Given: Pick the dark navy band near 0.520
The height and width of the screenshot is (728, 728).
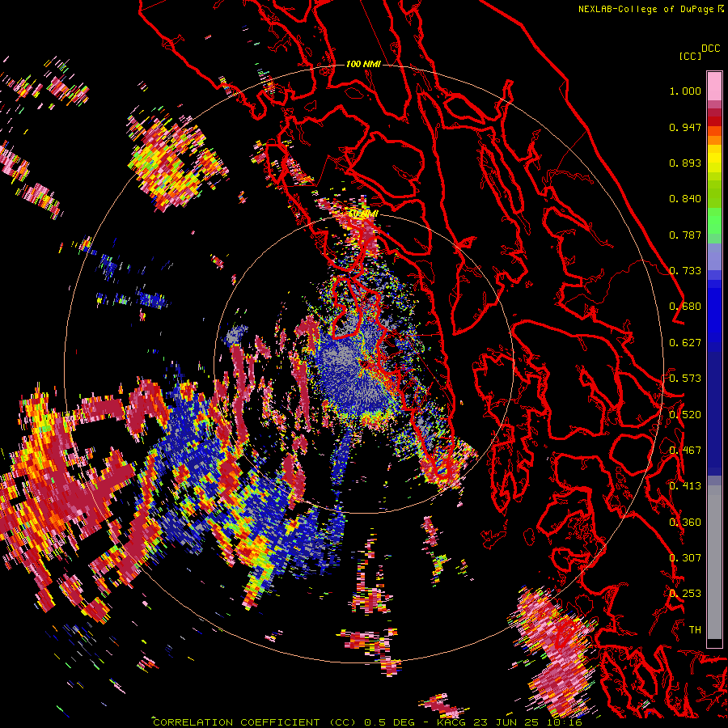Looking at the screenshot, I should click(x=714, y=411).
